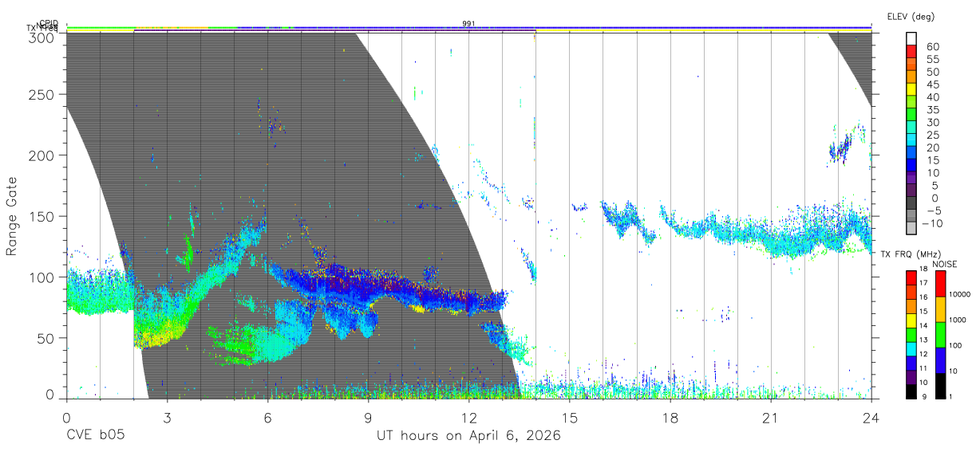Click y-axis tick label '200'

tap(41, 155)
